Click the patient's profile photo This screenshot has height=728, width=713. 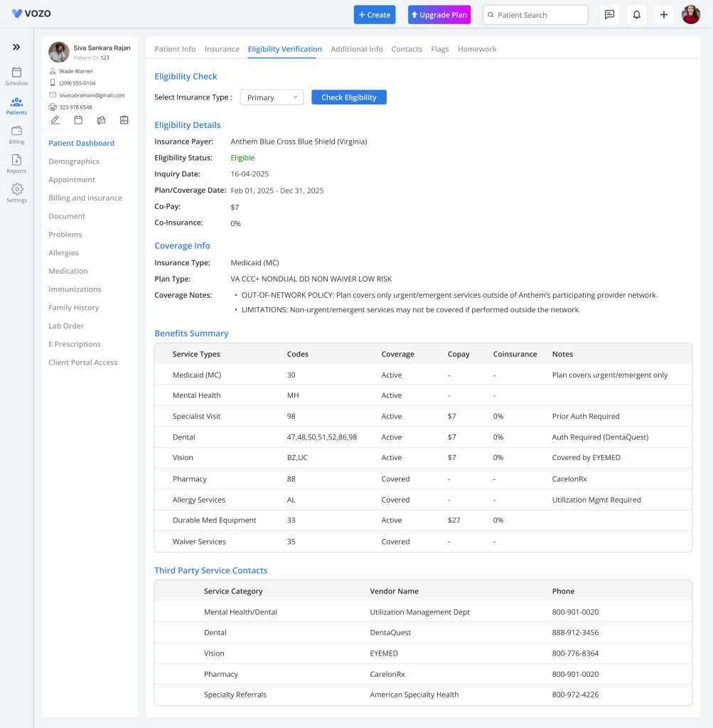tap(59, 52)
